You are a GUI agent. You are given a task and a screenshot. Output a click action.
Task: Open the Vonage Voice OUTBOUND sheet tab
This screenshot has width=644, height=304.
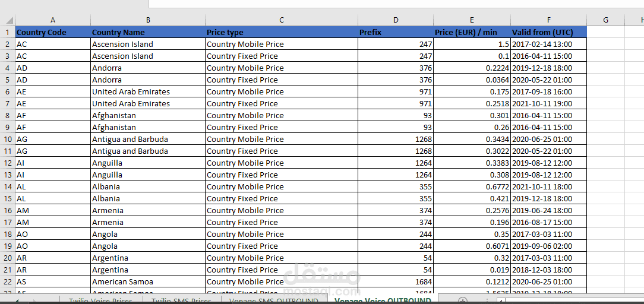tap(383, 300)
